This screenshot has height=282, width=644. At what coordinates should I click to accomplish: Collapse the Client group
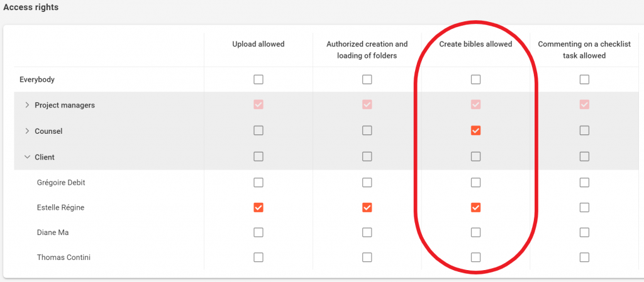pyautogui.click(x=27, y=156)
